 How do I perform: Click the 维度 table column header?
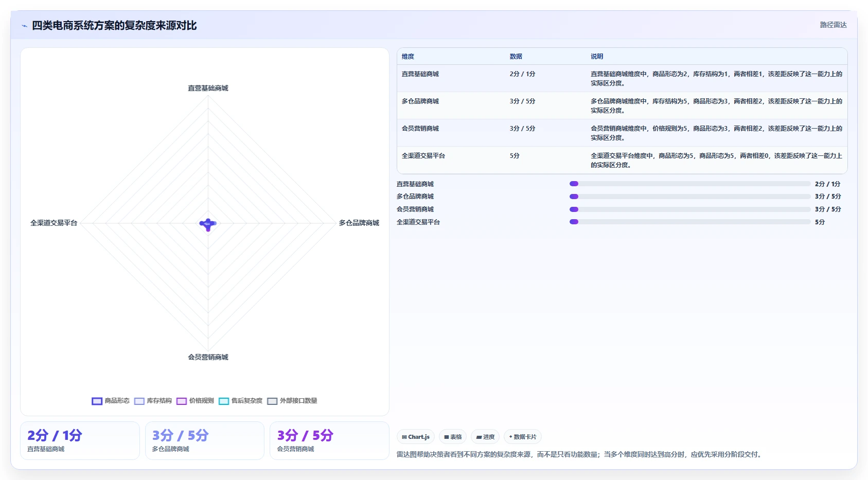coord(408,57)
